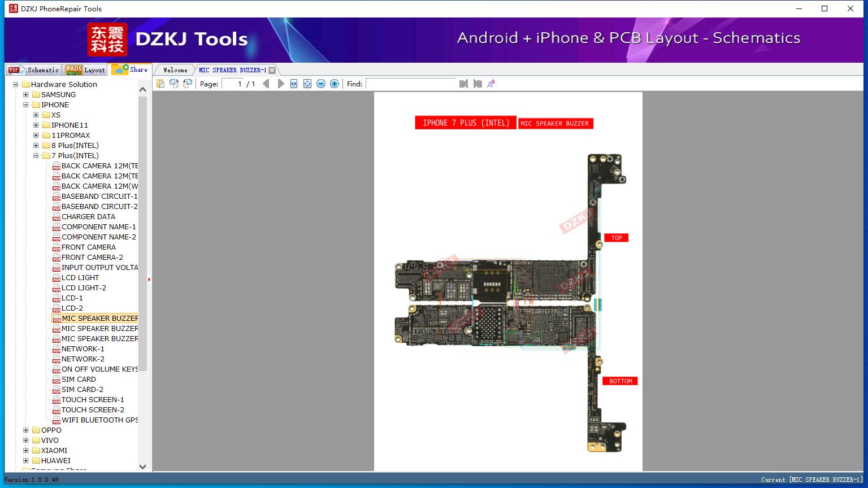Find the next search match
The width and height of the screenshot is (868, 488).
tap(478, 84)
